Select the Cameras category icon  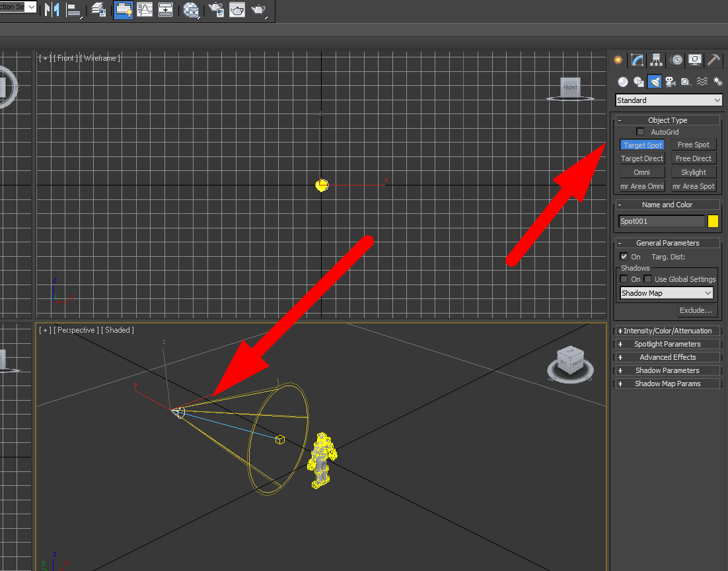(671, 82)
